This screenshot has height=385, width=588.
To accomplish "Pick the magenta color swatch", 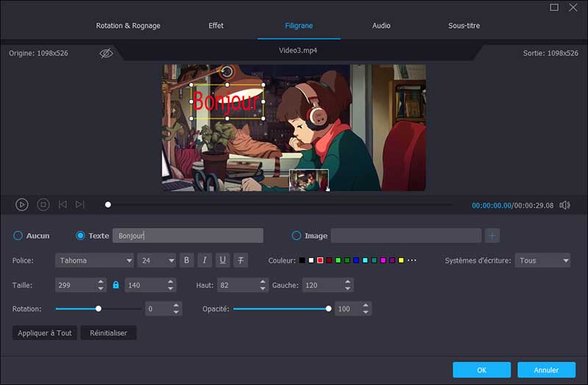I will [x=383, y=260].
